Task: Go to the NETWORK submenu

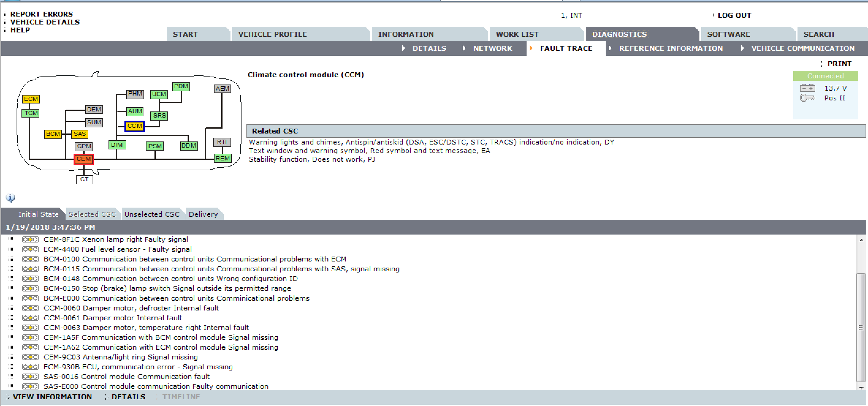Action: [x=492, y=48]
